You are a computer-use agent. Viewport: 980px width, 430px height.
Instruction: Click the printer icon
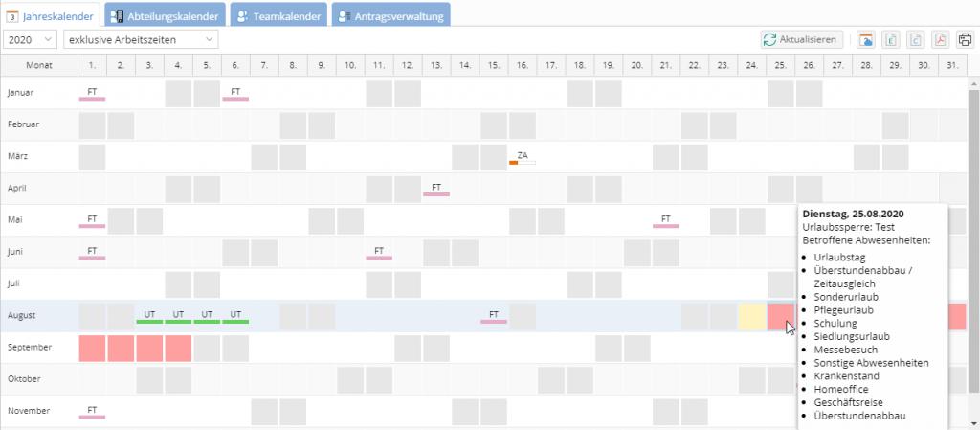(965, 39)
